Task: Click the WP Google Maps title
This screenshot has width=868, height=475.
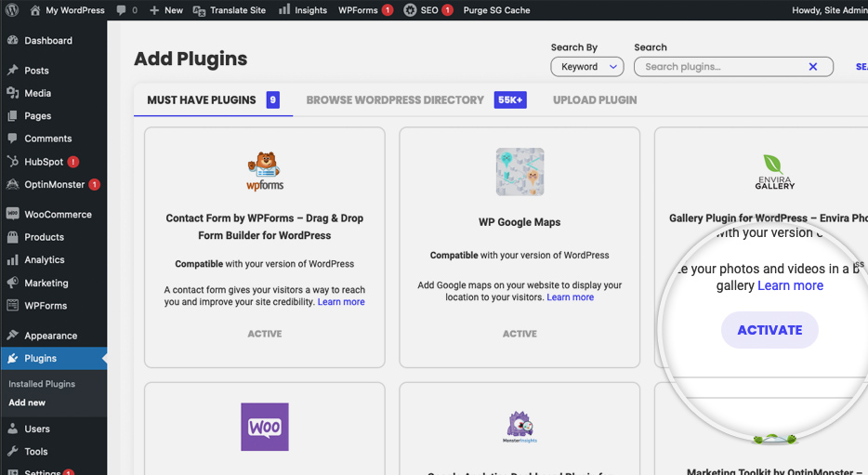Action: (519, 222)
